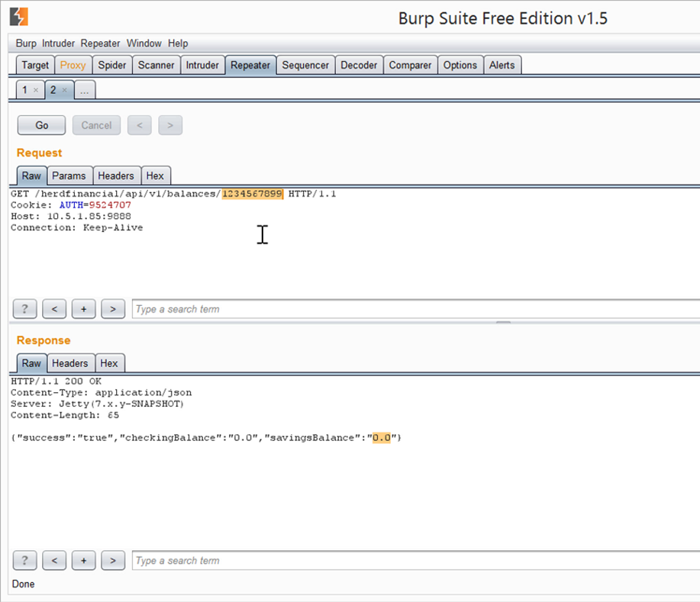The width and height of the screenshot is (700, 602).
Task: Select the Repeater tool tab
Action: pos(250,65)
